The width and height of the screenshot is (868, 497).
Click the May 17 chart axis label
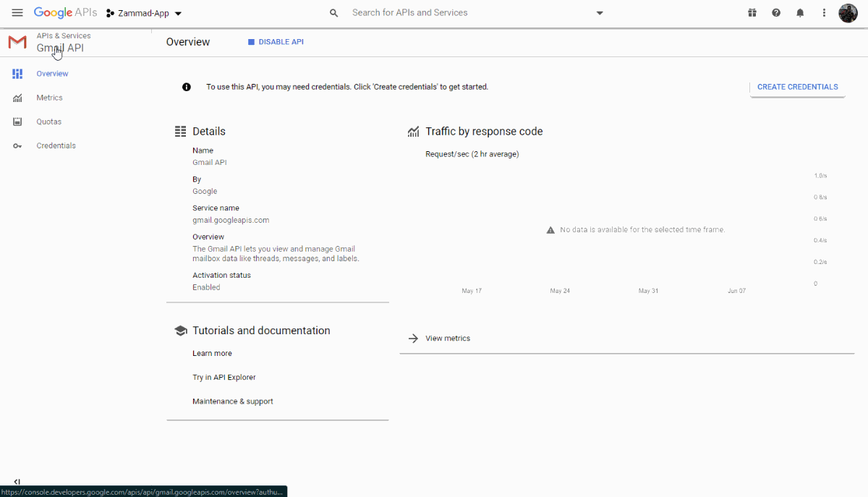pos(472,291)
